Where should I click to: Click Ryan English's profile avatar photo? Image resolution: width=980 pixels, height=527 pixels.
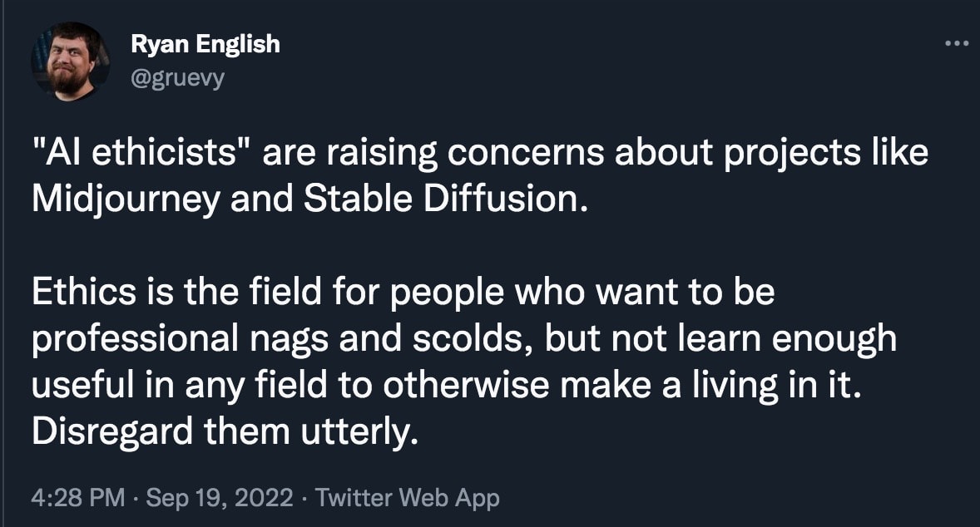(71, 62)
